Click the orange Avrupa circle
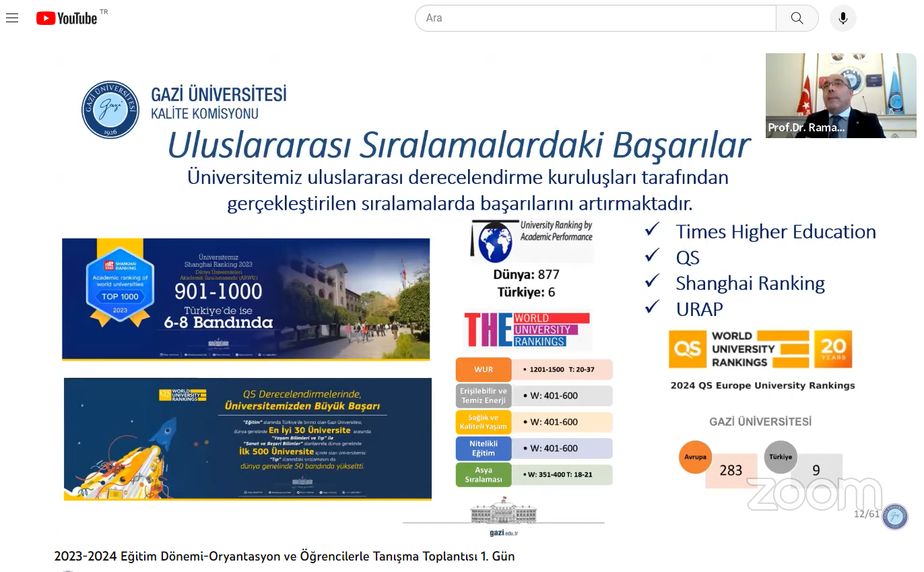Viewport: 924px width, 572px height. click(696, 457)
